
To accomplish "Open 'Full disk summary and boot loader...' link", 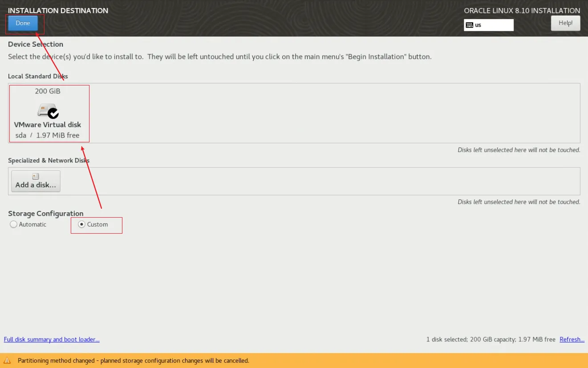I will 52,340.
